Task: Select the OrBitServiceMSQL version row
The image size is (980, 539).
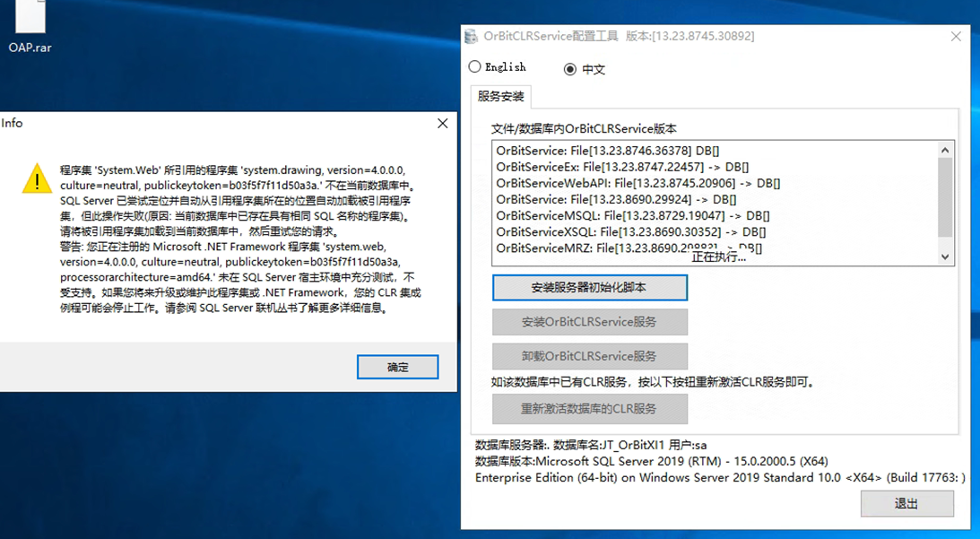Action: click(x=632, y=216)
